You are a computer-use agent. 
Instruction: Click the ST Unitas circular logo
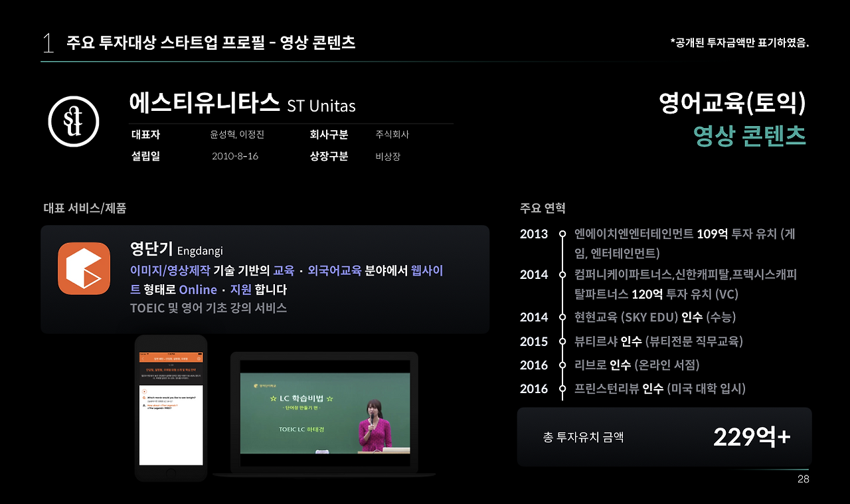(x=74, y=121)
